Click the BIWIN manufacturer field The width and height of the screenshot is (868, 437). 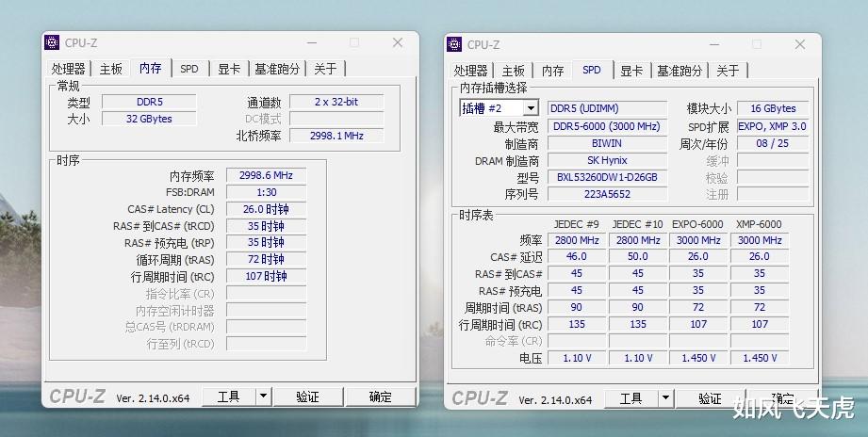coord(607,143)
